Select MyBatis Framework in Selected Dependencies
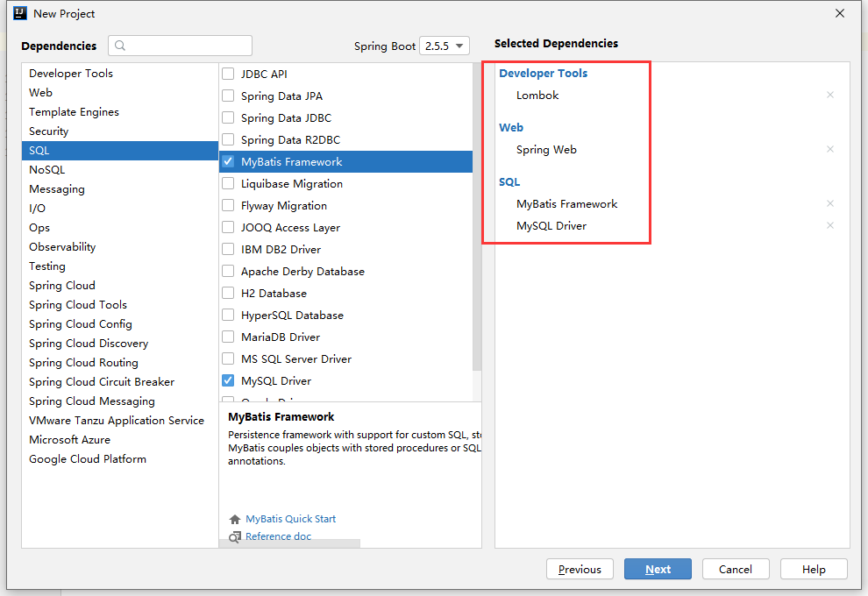The height and width of the screenshot is (596, 868). coord(567,203)
